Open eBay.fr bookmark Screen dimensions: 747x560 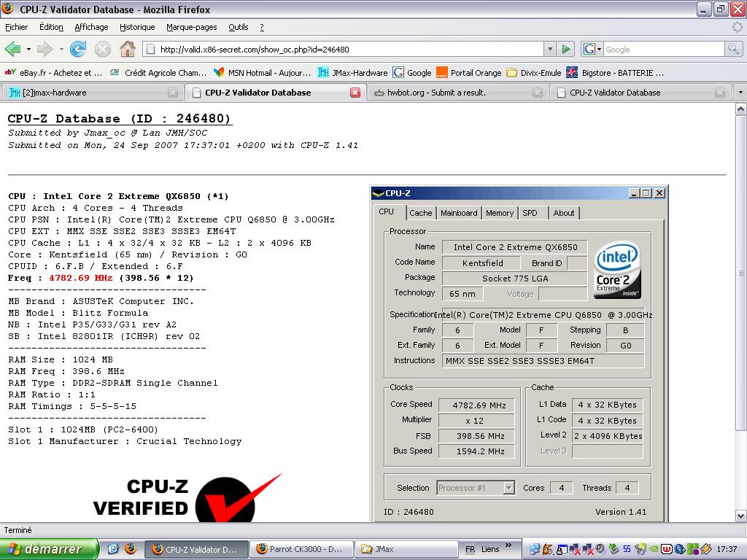53,73
